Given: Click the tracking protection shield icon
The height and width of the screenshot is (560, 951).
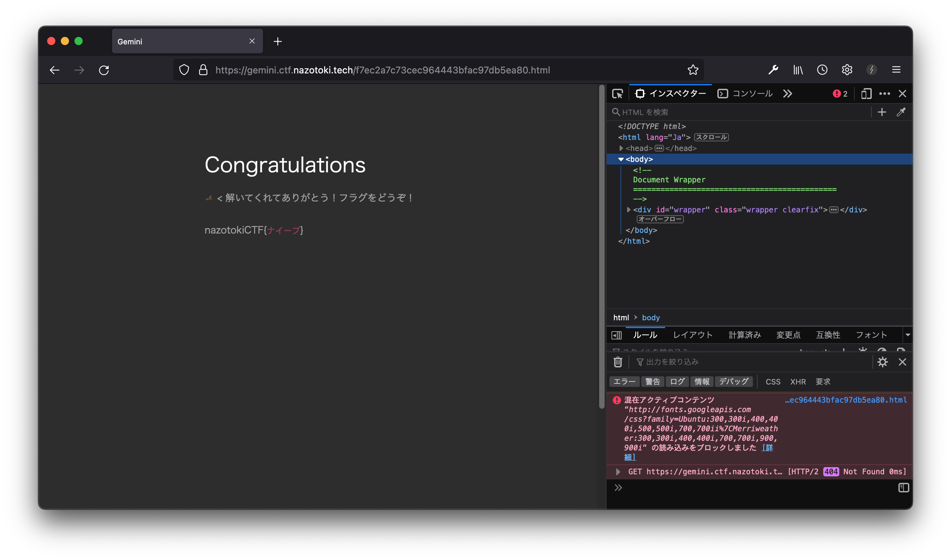Looking at the screenshot, I should 184,70.
